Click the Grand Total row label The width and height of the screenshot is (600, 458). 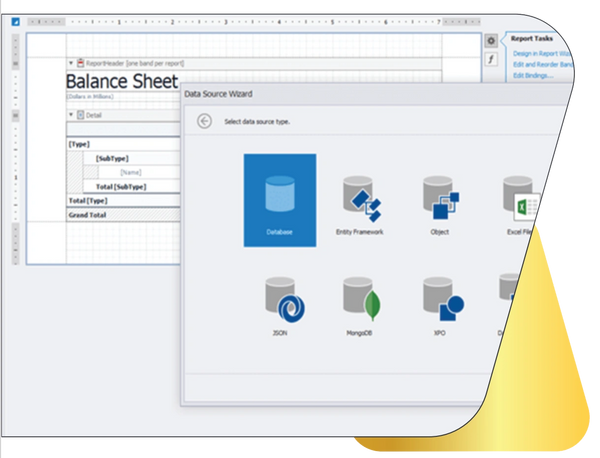pos(89,214)
